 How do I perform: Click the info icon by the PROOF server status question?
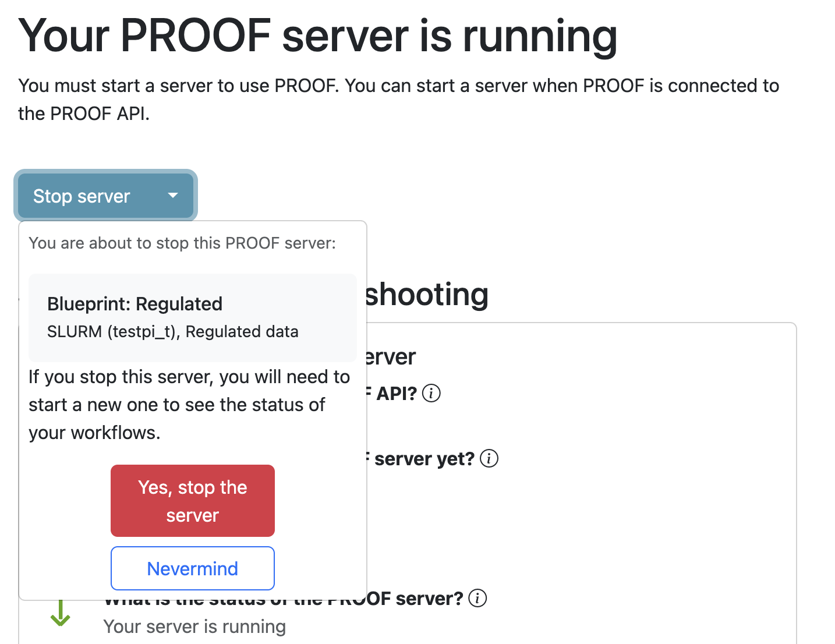pyautogui.click(x=477, y=597)
